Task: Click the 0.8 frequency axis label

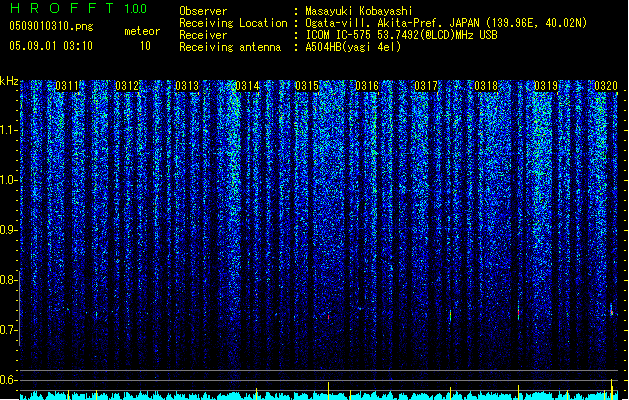Action: pos(8,280)
